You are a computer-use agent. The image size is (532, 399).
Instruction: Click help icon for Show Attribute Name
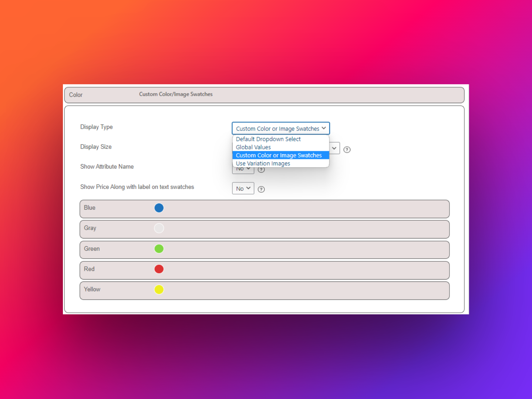[261, 170]
